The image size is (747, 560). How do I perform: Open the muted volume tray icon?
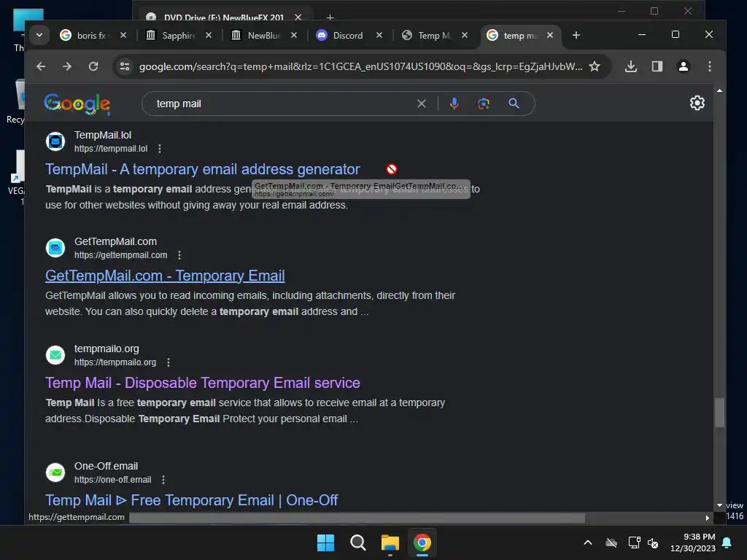[x=653, y=542]
